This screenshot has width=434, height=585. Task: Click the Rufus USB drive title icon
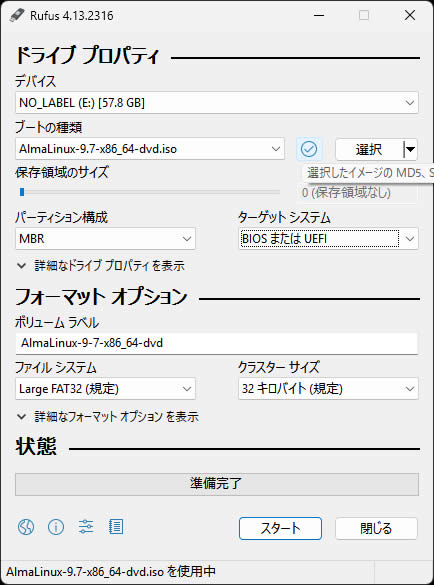click(x=17, y=15)
